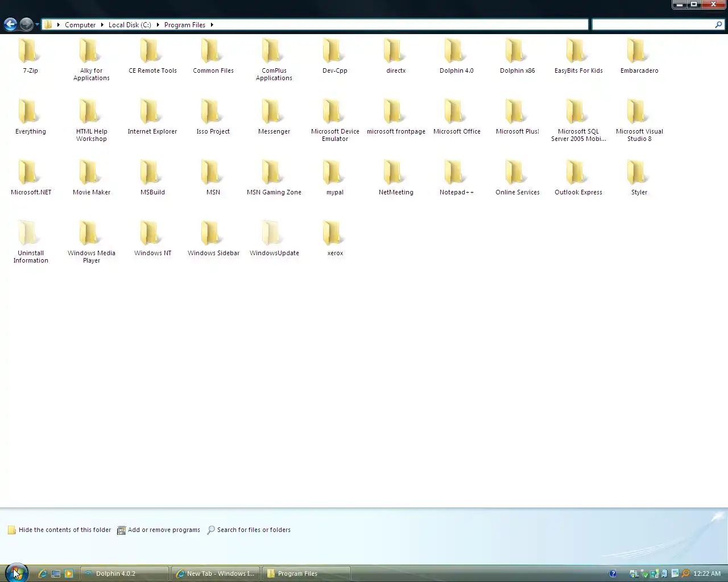Viewport: 728px width, 582px height.
Task: Select the Outlook Express folder
Action: (578, 177)
